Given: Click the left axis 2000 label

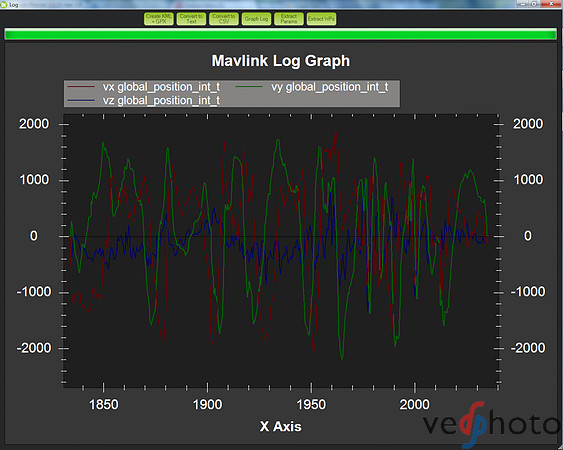Looking at the screenshot, I should click(34, 124).
